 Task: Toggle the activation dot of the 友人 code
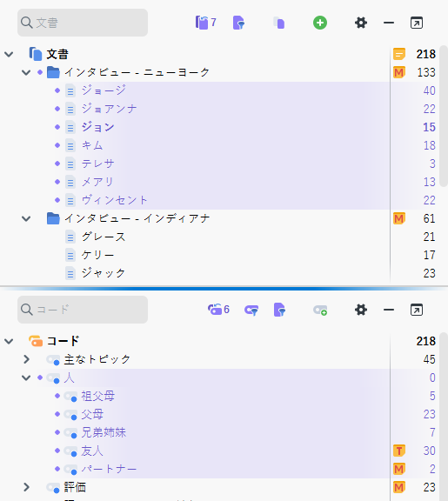point(57,451)
